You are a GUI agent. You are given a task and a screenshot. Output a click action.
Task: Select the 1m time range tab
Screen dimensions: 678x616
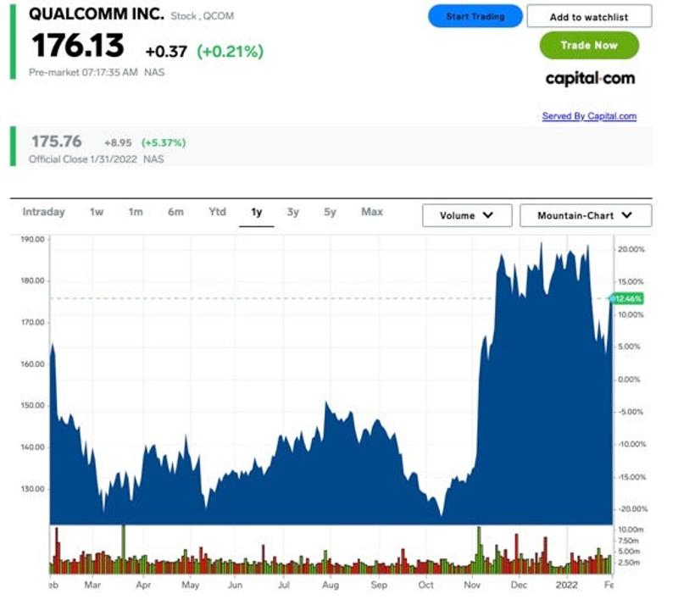(x=136, y=212)
